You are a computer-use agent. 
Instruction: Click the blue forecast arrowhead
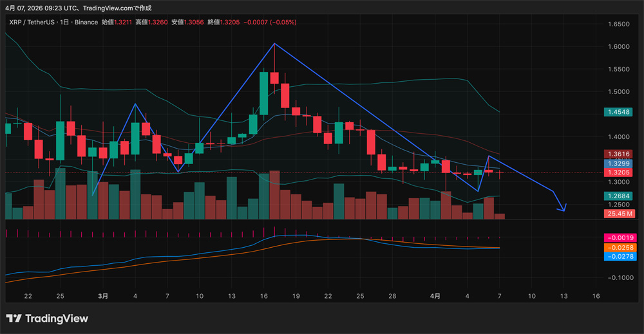pyautogui.click(x=563, y=208)
